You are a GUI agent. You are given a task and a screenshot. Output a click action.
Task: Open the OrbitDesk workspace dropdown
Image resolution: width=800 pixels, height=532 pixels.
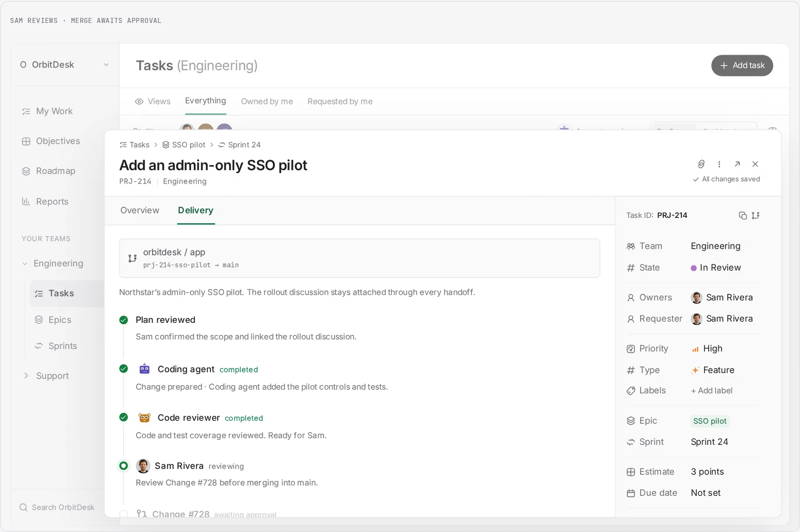tap(65, 65)
